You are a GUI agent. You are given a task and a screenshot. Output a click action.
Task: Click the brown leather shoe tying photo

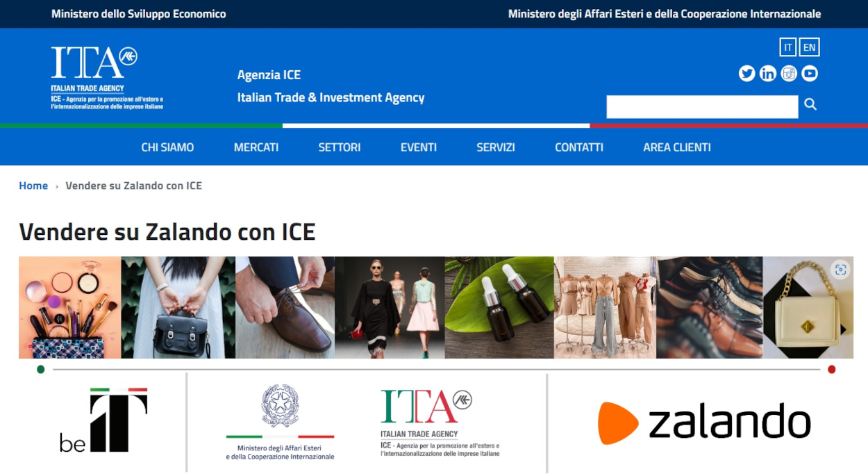[285, 308]
